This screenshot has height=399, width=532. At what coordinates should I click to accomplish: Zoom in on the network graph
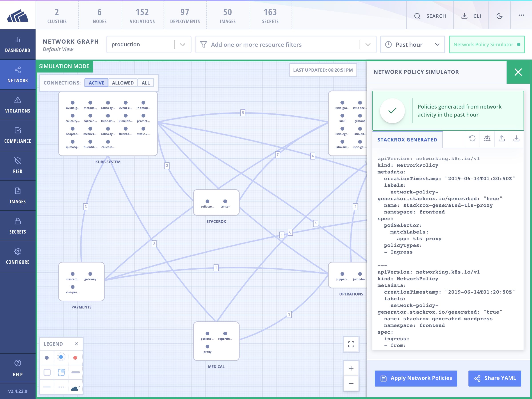(x=351, y=368)
